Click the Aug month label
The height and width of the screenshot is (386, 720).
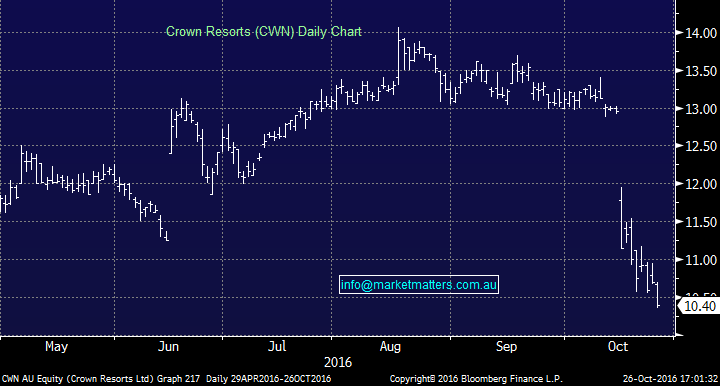pyautogui.click(x=390, y=347)
